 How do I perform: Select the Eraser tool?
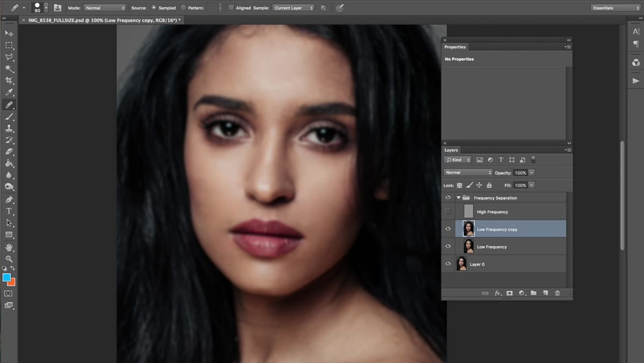(x=9, y=152)
